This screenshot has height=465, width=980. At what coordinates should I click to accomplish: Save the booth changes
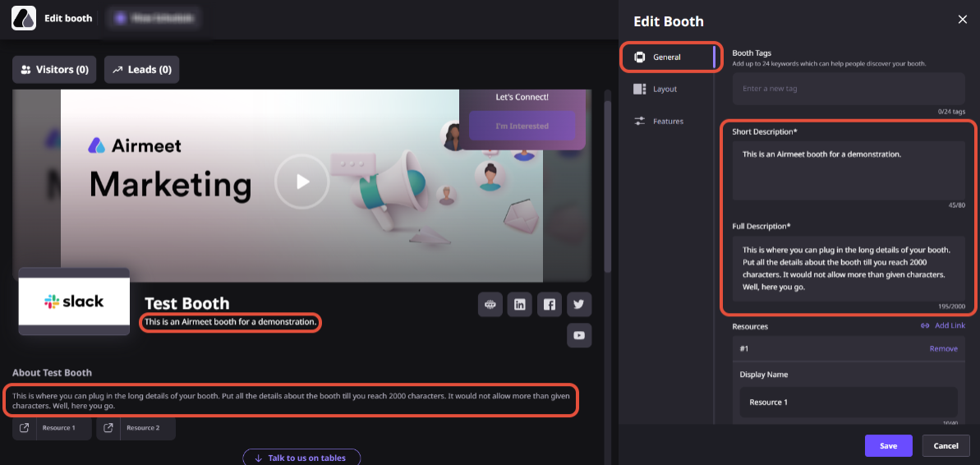[888, 445]
